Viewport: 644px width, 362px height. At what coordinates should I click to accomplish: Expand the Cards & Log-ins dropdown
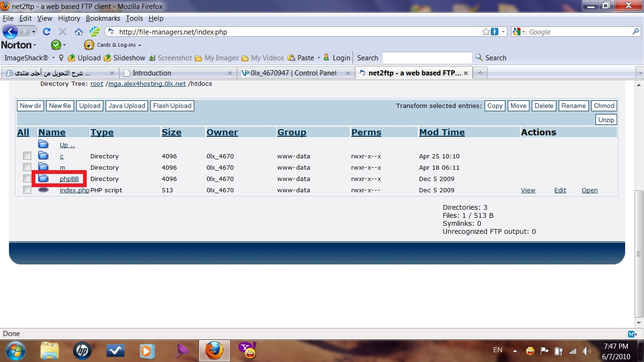coord(140,45)
